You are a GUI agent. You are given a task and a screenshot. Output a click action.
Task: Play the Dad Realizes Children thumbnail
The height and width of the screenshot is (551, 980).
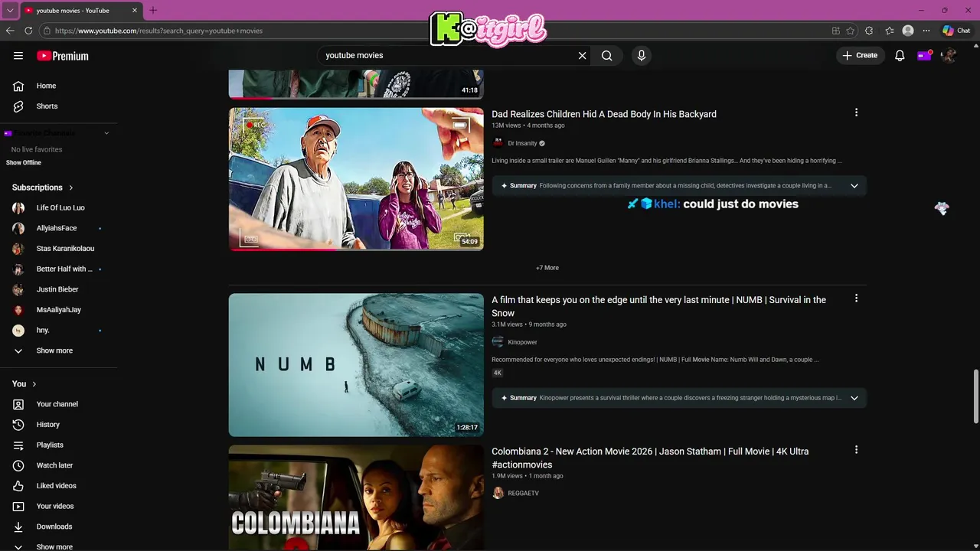click(x=356, y=179)
